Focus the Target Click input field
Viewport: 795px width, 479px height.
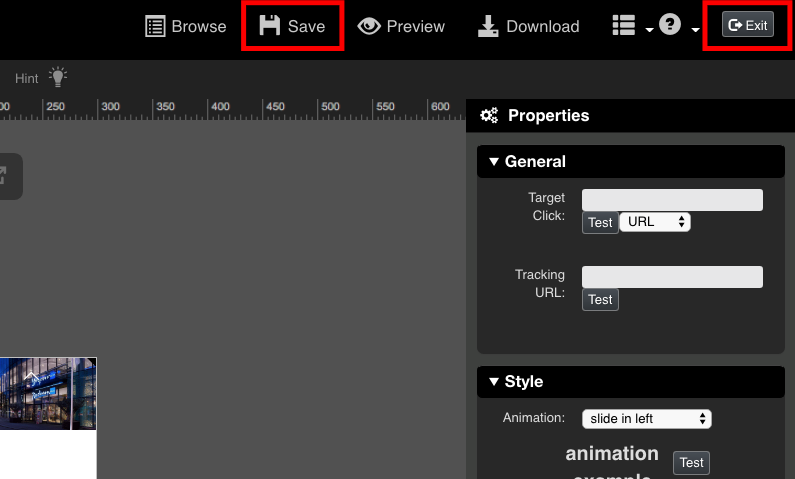672,200
